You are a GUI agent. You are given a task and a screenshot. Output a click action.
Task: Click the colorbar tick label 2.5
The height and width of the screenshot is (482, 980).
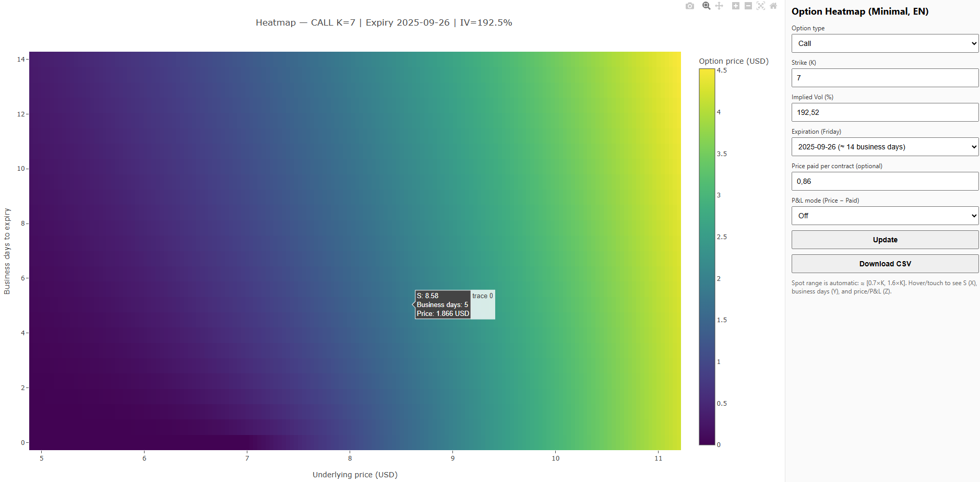(722, 237)
